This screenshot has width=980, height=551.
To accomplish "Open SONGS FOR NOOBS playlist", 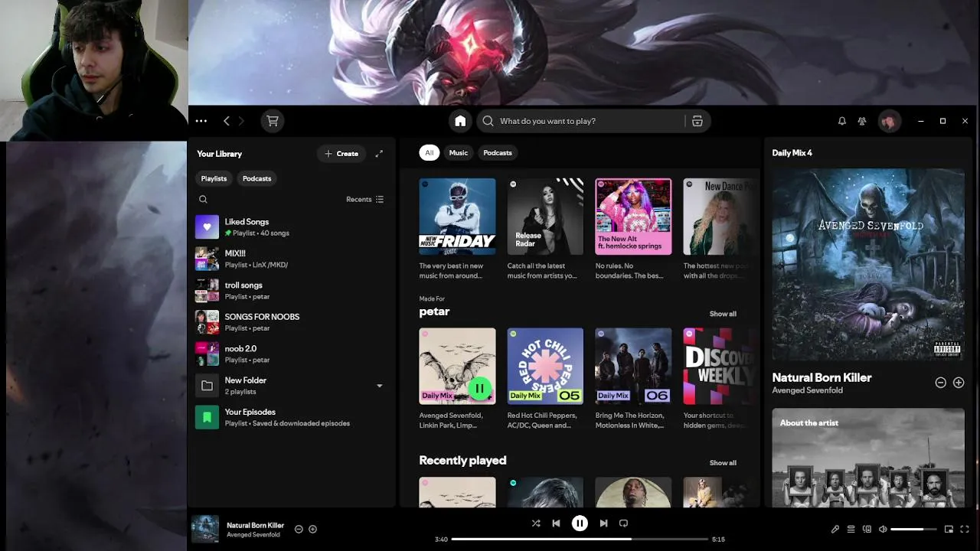I will coord(292,322).
